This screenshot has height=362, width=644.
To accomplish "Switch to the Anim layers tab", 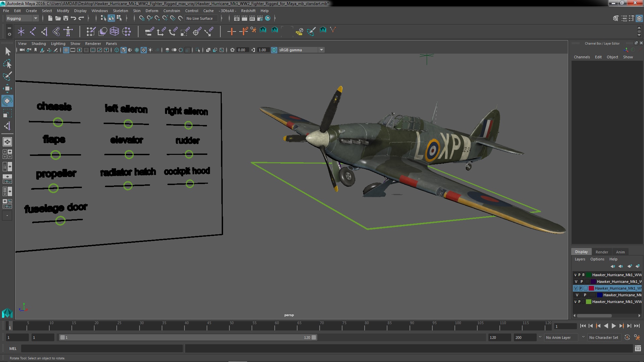I will [x=620, y=252].
